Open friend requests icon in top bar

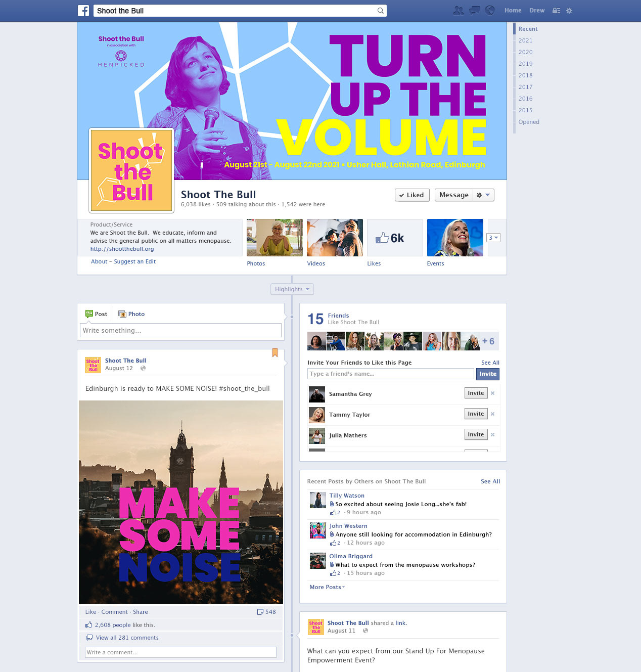pos(459,10)
